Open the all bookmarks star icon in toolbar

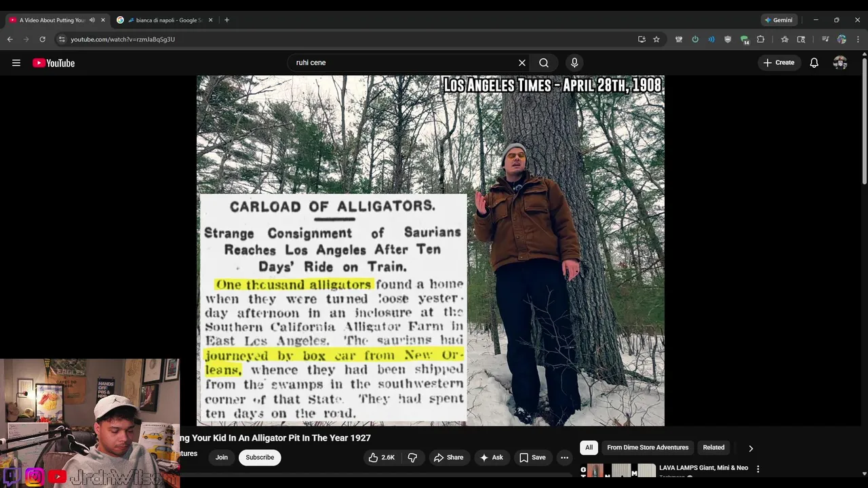pyautogui.click(x=785, y=39)
